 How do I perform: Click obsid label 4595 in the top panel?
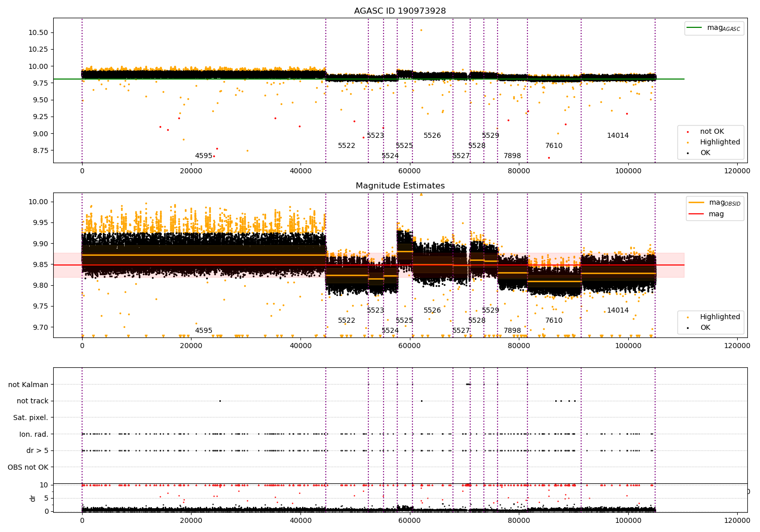click(x=204, y=156)
